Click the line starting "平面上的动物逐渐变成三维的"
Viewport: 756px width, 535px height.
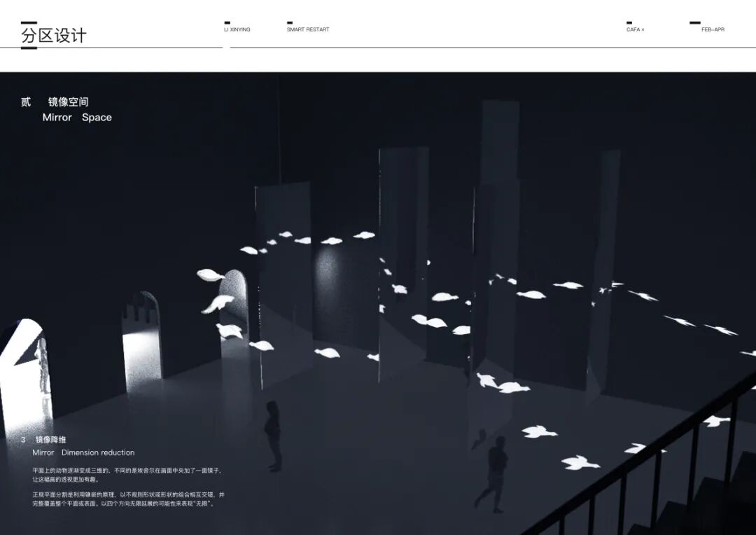127,471
